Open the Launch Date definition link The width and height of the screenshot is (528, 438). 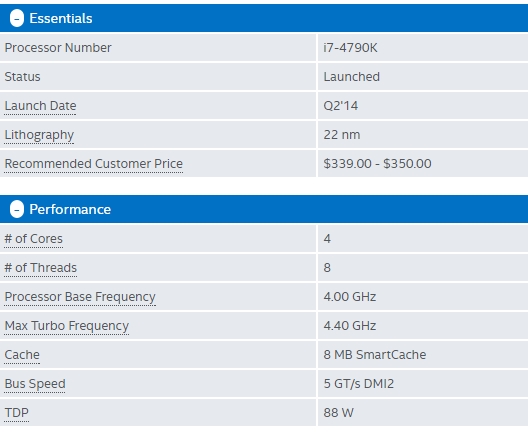point(40,106)
